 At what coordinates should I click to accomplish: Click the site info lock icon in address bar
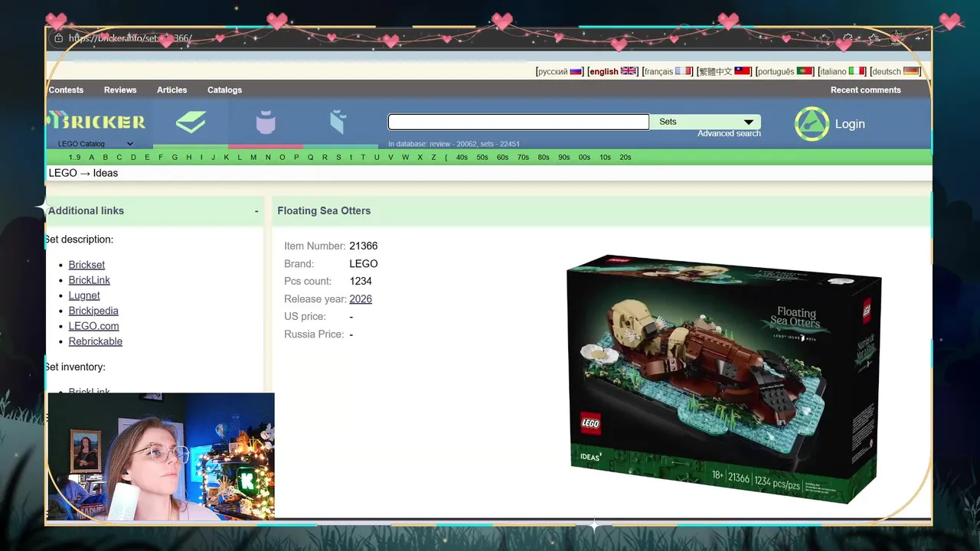tap(58, 37)
